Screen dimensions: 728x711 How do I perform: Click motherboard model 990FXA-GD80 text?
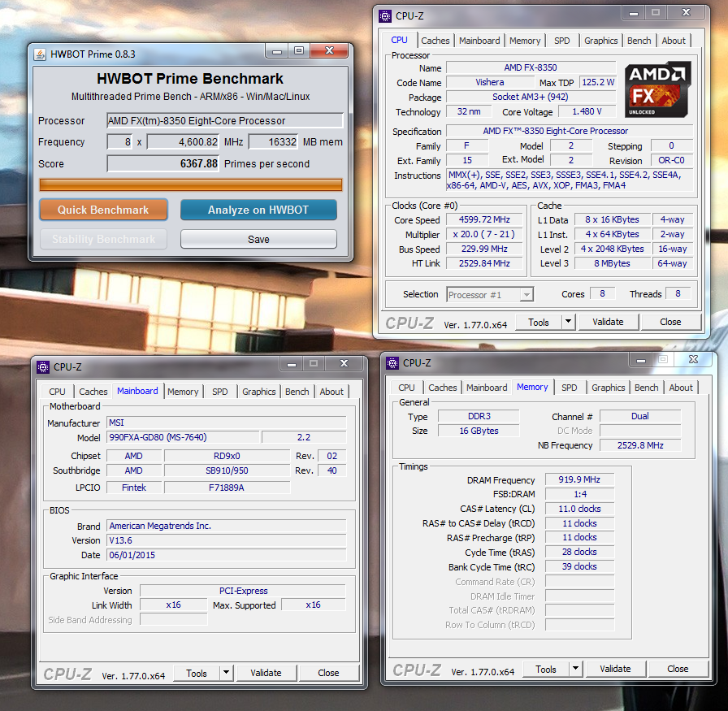point(158,437)
